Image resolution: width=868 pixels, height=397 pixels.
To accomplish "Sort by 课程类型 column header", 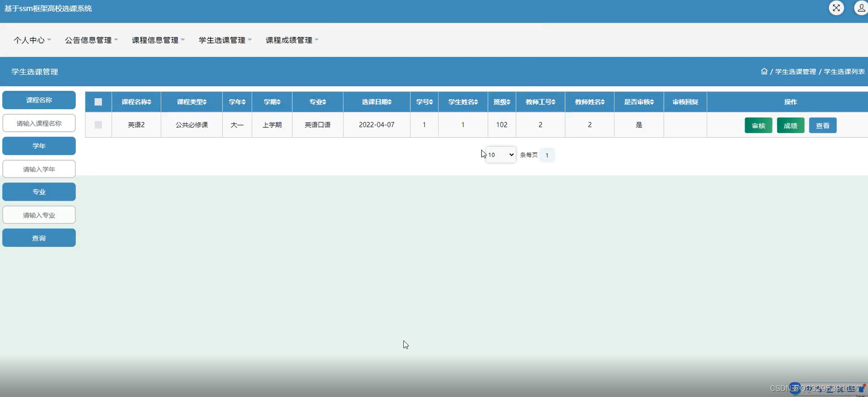I will click(192, 102).
